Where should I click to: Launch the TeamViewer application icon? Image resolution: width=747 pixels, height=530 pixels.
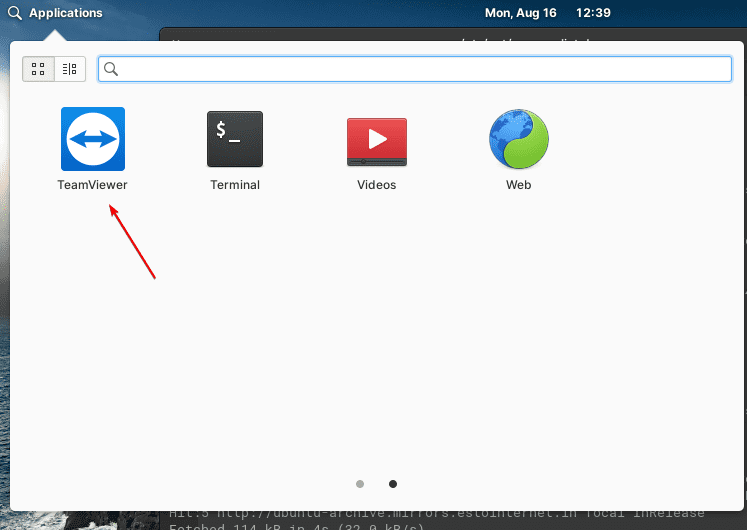click(x=93, y=139)
